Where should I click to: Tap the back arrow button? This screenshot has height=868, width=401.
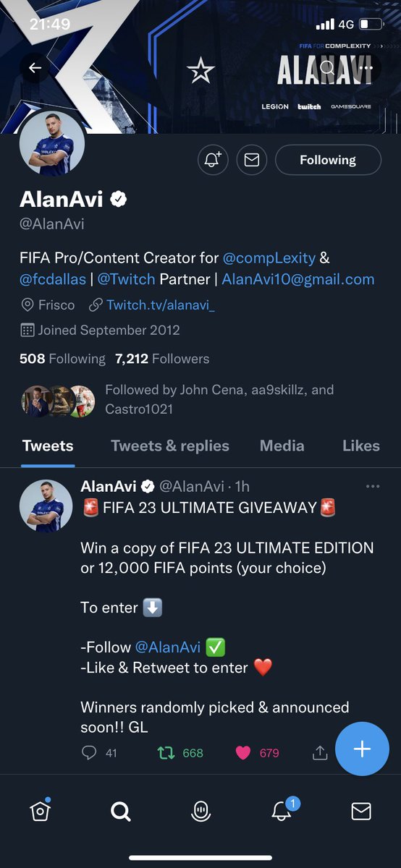coord(35,69)
